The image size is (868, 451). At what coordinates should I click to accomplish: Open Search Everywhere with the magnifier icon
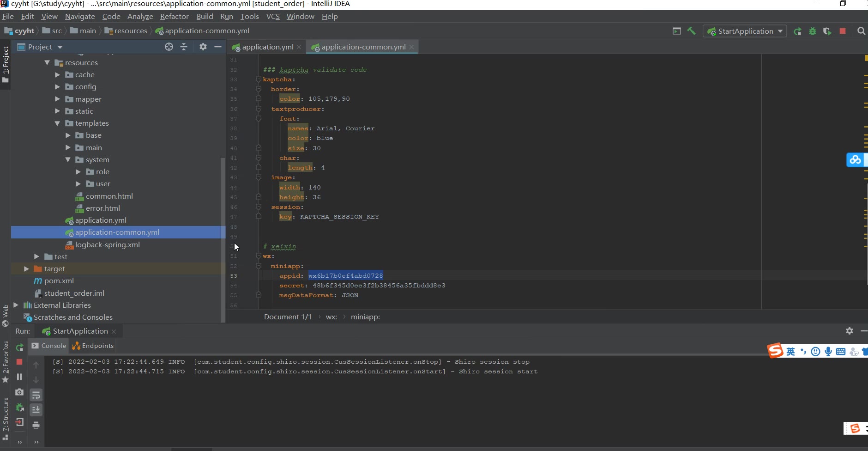coord(861,31)
